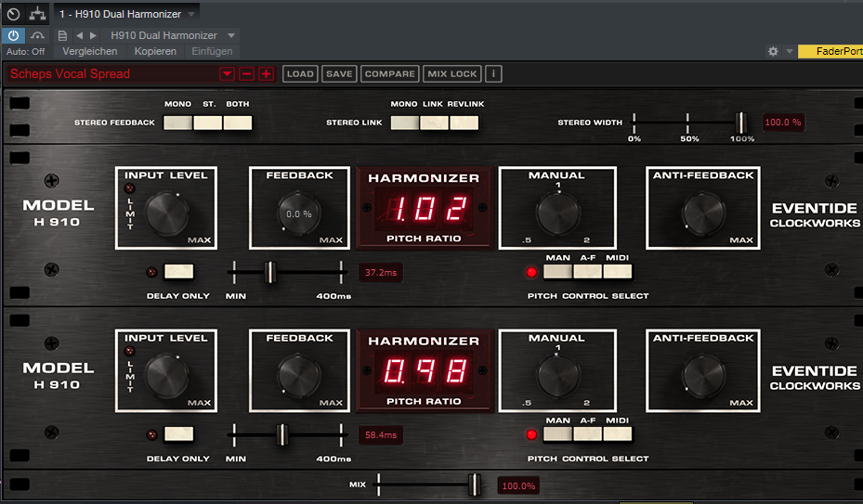Expand the plugin slot title dropdown
The height and width of the screenshot is (504, 863).
pos(191,14)
